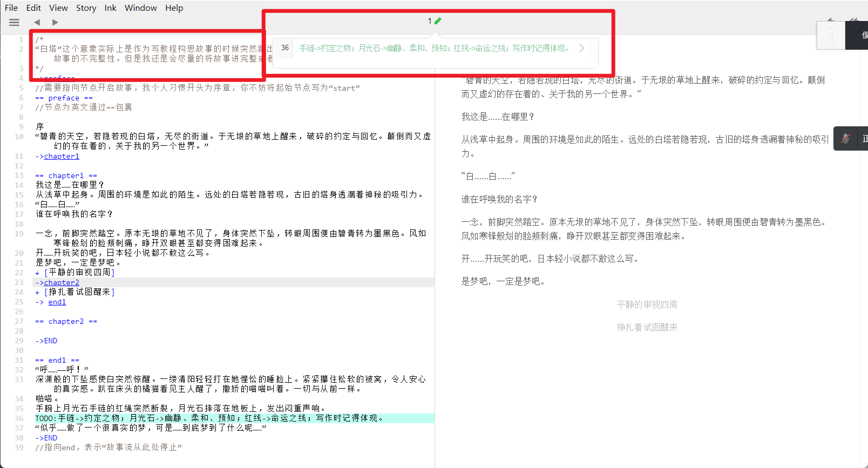Viewport: 868px width, 468px height.
Task: Place cursor on '== end1 ==' knot header
Action: click(x=57, y=360)
